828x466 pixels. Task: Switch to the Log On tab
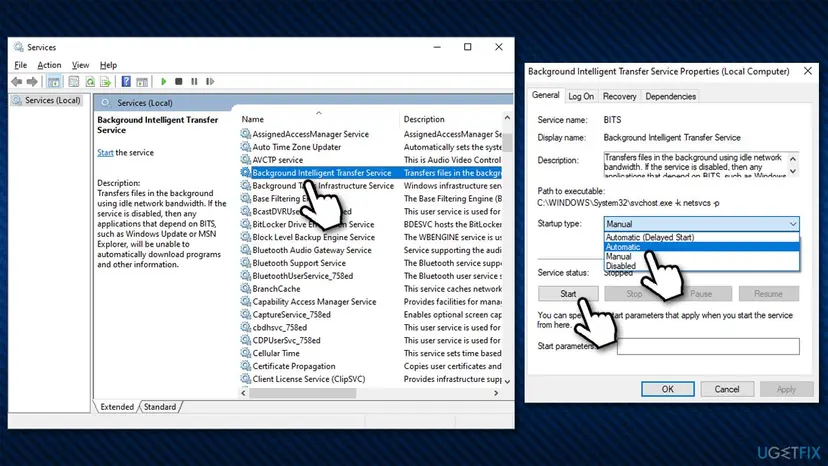coord(581,96)
